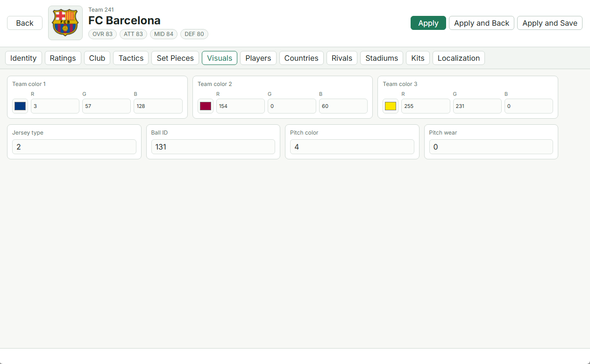
Task: Switch to the Countries tab
Action: tap(301, 58)
